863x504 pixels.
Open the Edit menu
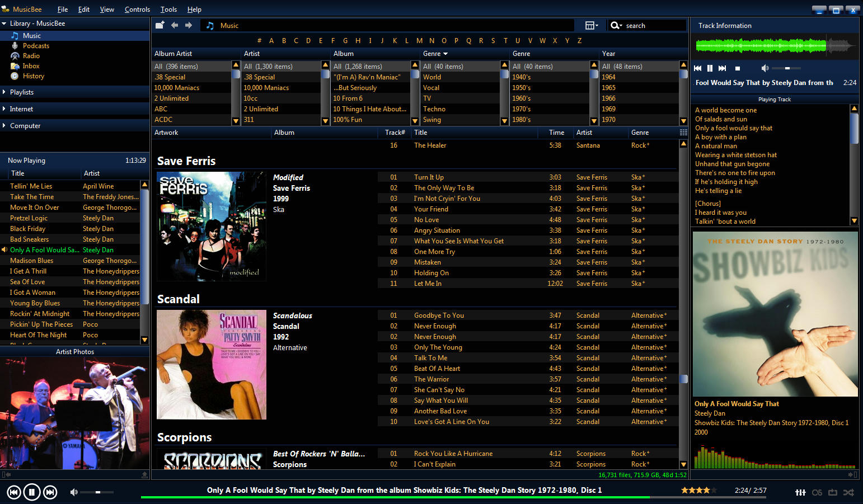[84, 10]
